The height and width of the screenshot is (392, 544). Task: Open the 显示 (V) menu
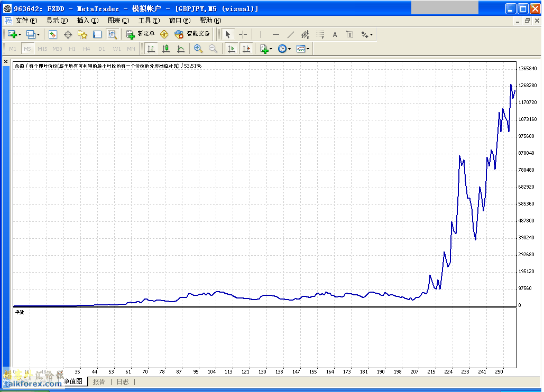[x=57, y=21]
